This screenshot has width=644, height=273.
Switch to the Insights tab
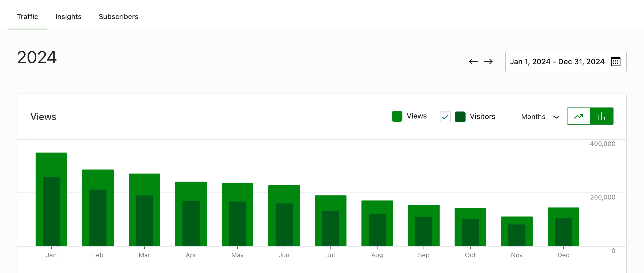point(68,17)
